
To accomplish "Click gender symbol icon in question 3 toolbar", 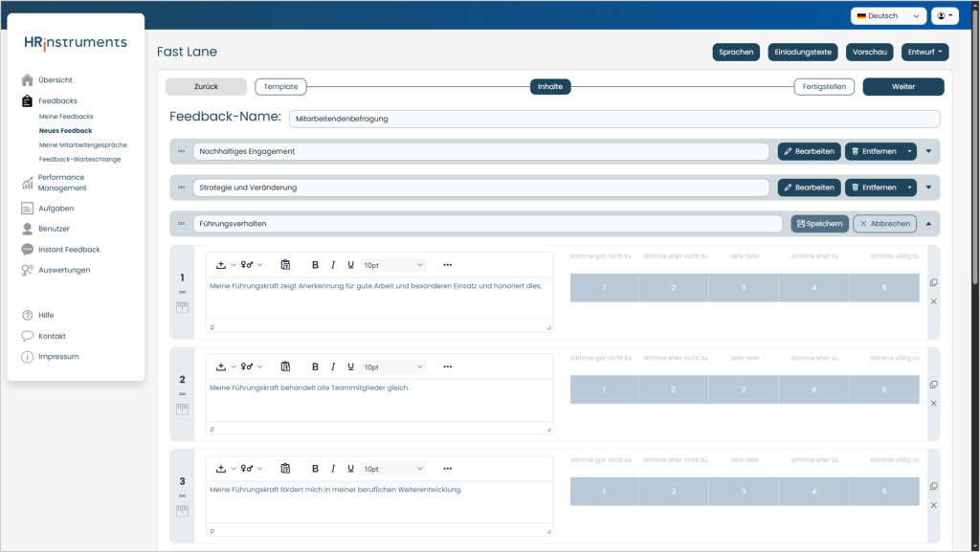I will [247, 469].
